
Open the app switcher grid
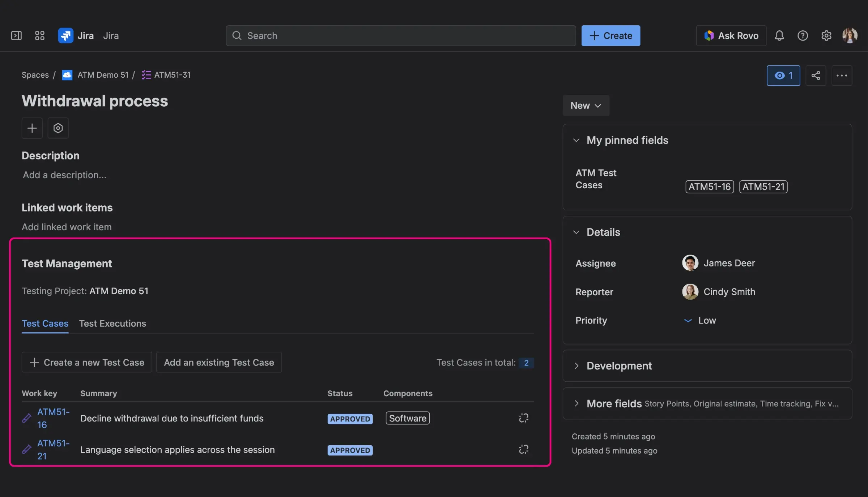40,35
